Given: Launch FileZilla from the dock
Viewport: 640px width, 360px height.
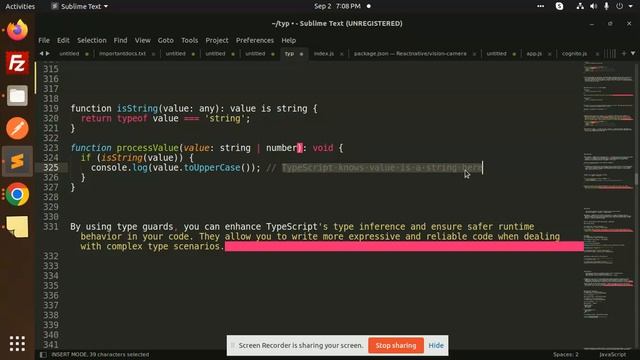Looking at the screenshot, I should (x=17, y=63).
